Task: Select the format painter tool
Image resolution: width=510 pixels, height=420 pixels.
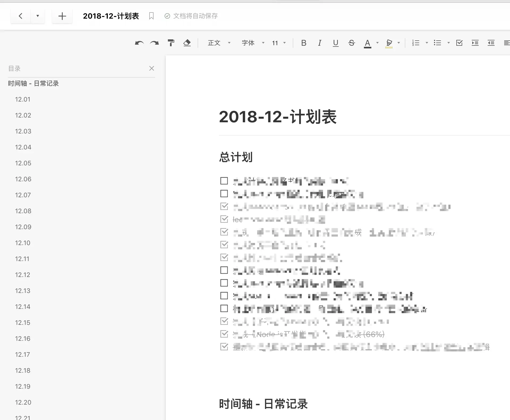Action: (x=171, y=43)
